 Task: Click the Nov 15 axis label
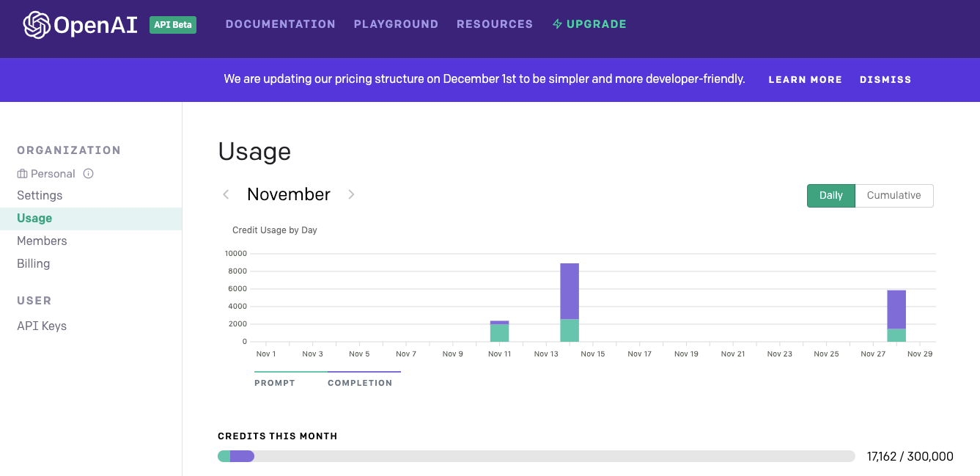click(x=593, y=354)
